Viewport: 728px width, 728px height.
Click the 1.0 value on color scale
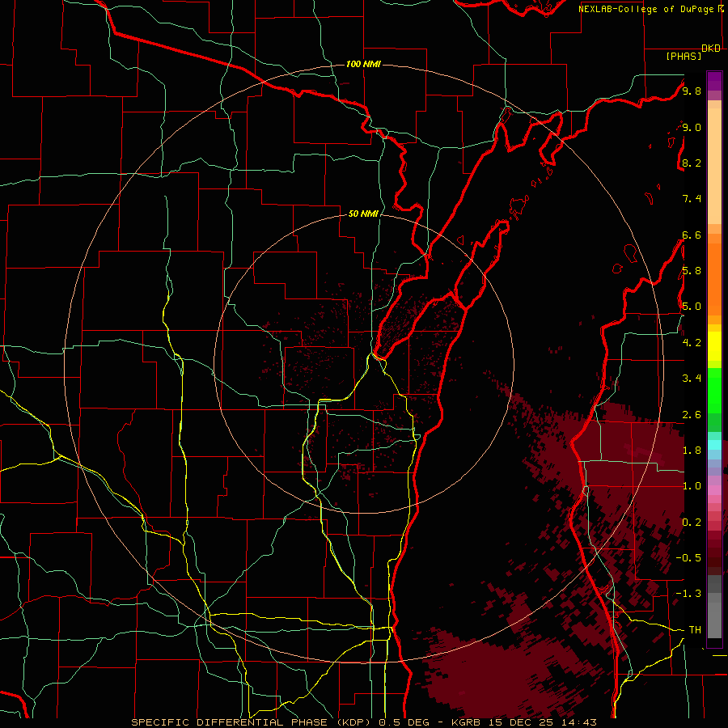(x=692, y=486)
